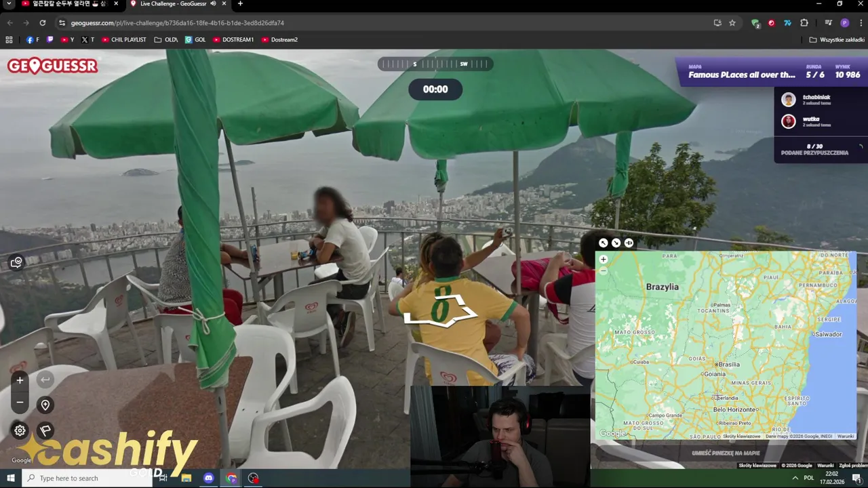Expand 'Wszystkie zakładki' folder

click(836, 40)
